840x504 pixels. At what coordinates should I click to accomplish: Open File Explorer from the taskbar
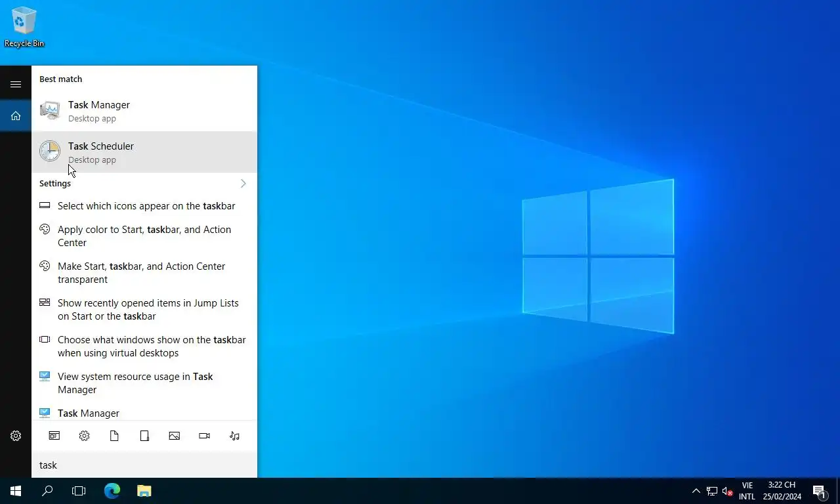coord(144,491)
